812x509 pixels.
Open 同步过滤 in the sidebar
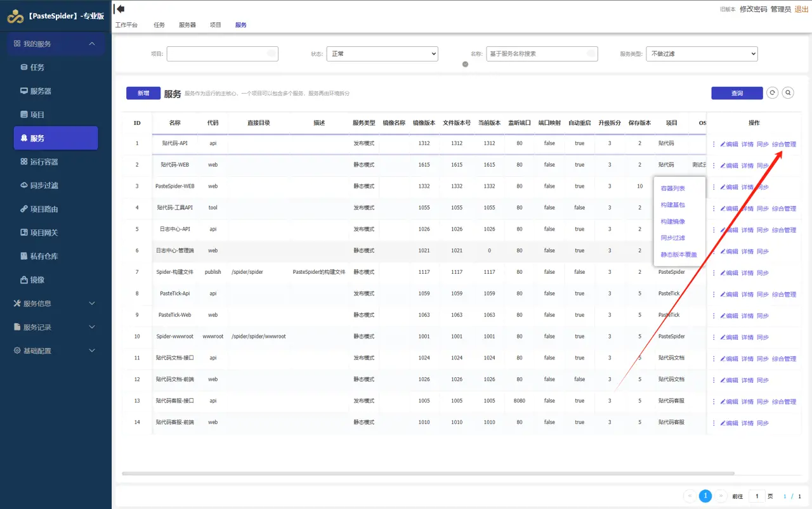click(56, 185)
